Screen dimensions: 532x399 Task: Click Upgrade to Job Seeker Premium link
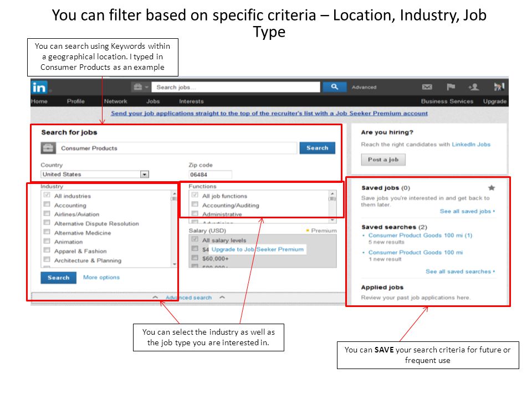coord(258,249)
